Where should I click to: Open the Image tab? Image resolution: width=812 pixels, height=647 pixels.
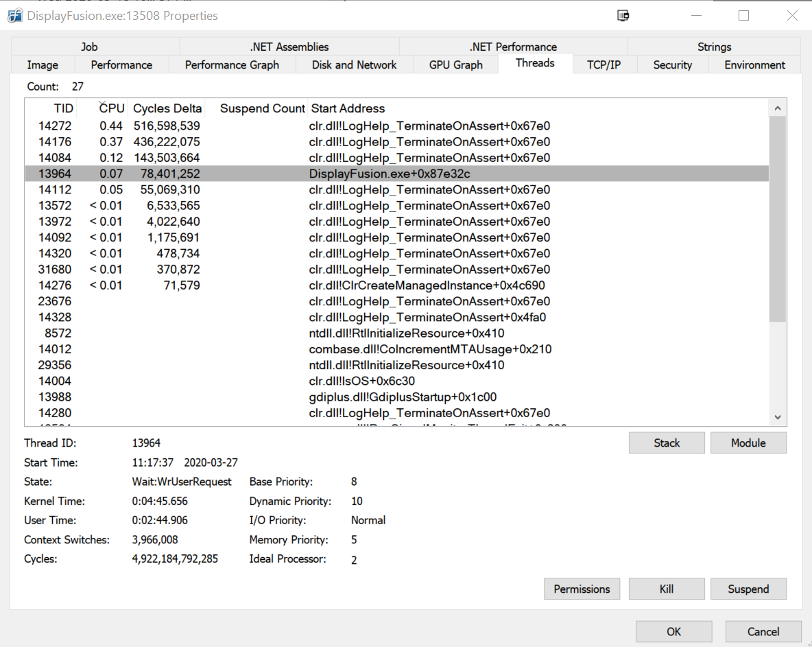(43, 64)
